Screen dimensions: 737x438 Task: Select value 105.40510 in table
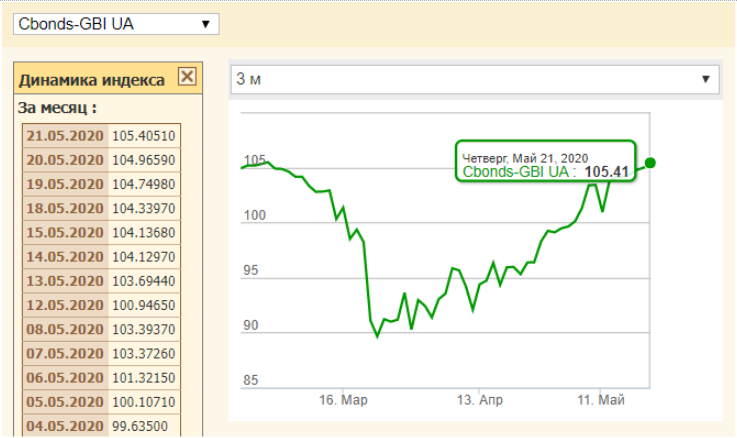[144, 136]
